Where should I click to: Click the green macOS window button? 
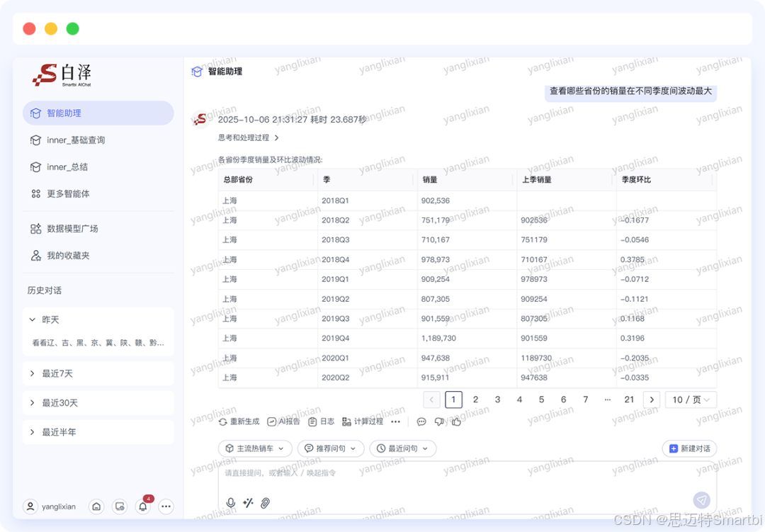[x=73, y=29]
